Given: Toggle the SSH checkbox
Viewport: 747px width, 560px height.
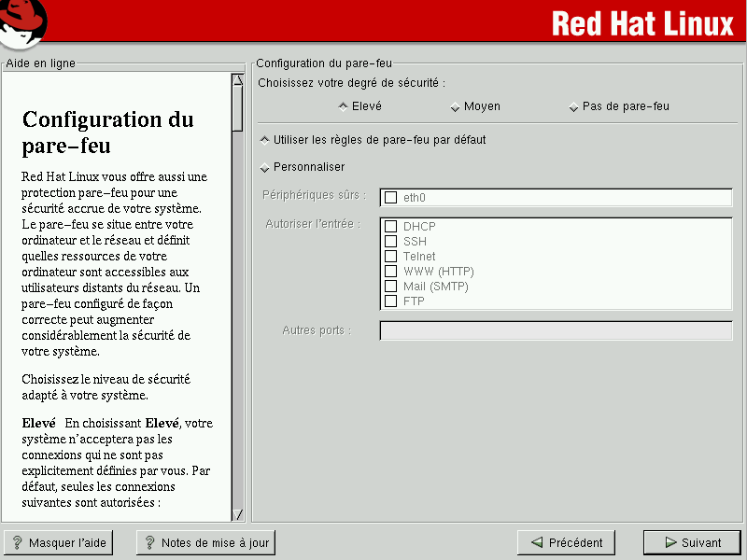Looking at the screenshot, I should tap(391, 242).
